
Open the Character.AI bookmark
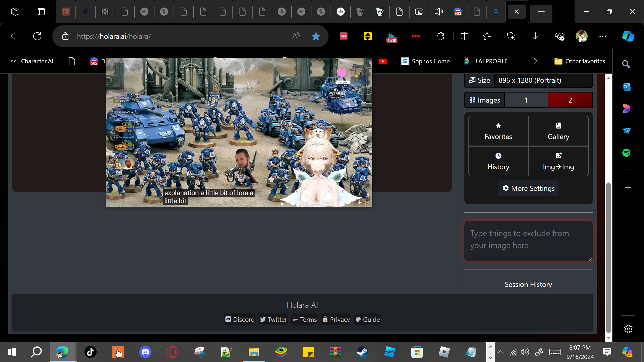[32, 61]
